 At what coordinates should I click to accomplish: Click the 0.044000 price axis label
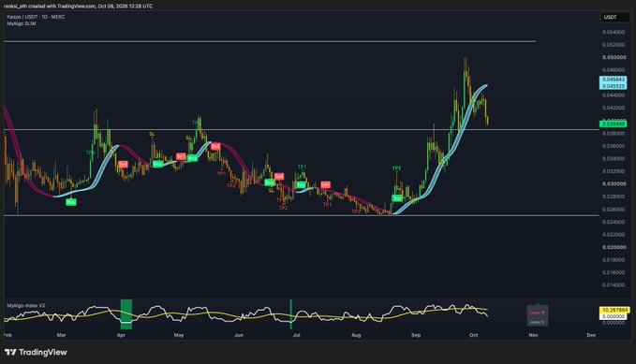click(614, 95)
